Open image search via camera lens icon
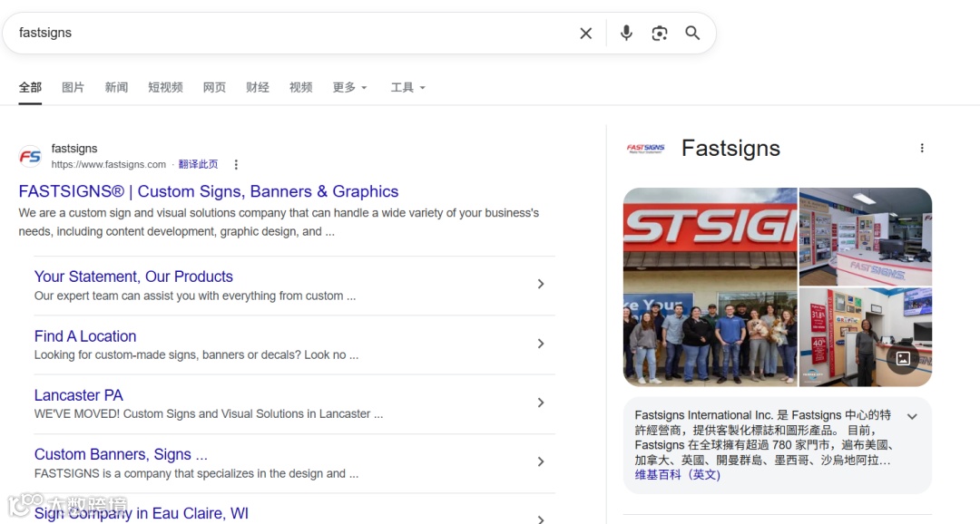This screenshot has height=524, width=980. [x=660, y=34]
